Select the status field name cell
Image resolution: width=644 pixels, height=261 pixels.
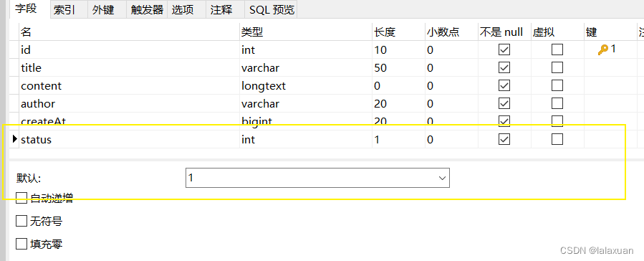130,139
